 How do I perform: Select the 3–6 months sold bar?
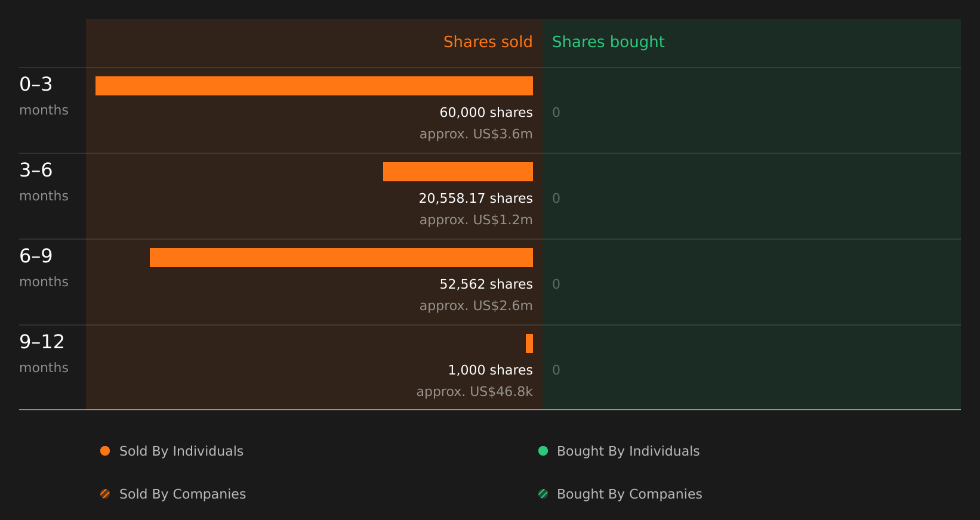tap(458, 172)
